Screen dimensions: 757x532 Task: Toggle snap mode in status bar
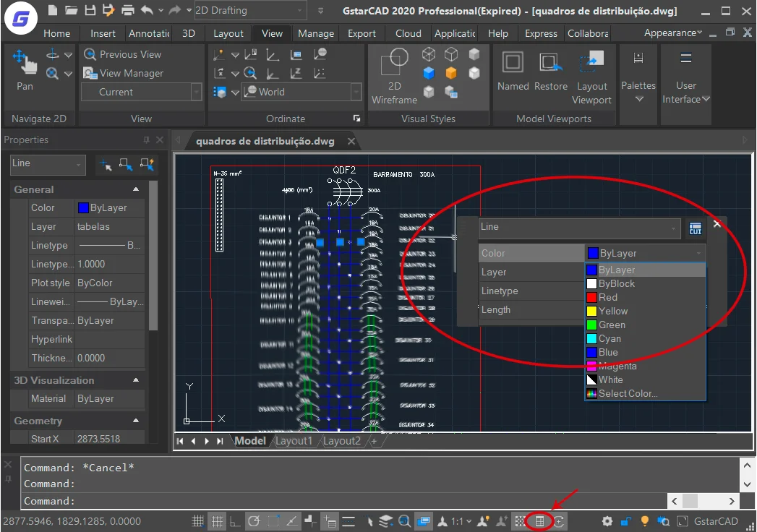point(197,521)
